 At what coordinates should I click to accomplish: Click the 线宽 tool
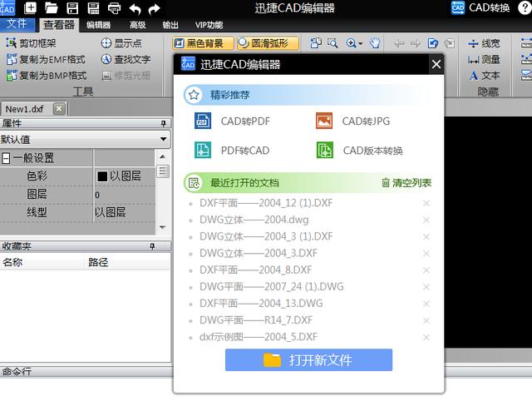tap(484, 43)
